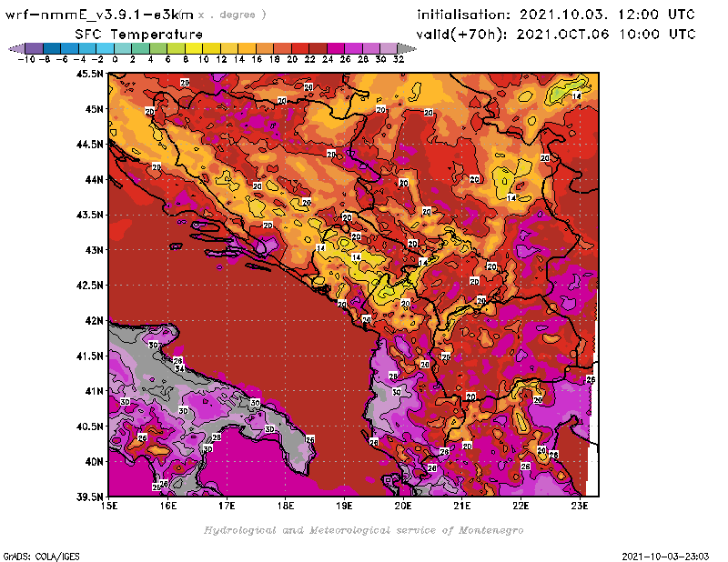This screenshot has height=562, width=728.
Task: Click the valid(+70h) forecast time text
Action: 555,35
